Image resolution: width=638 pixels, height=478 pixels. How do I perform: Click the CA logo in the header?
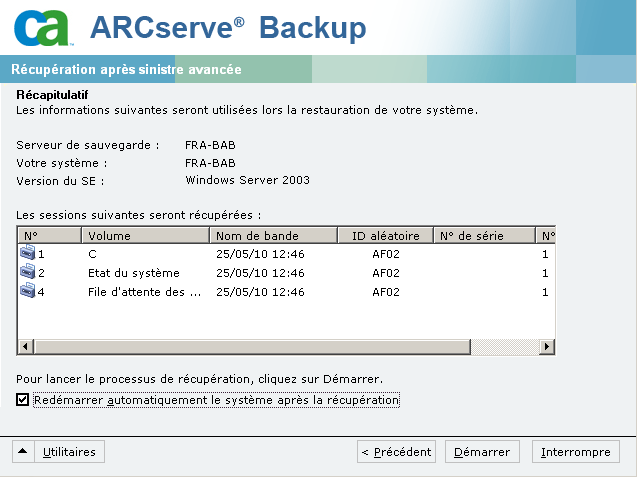pyautogui.click(x=44, y=27)
